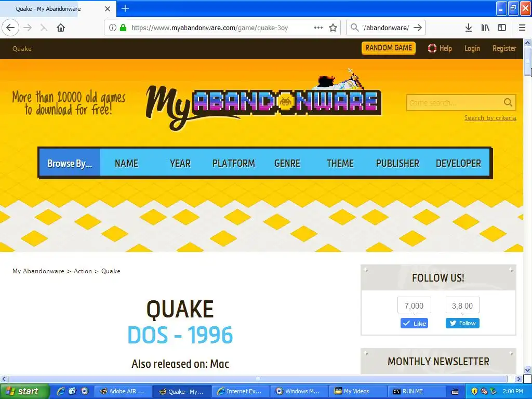This screenshot has width=532, height=399.
Task: Open page actions three-dot menu
Action: click(318, 28)
